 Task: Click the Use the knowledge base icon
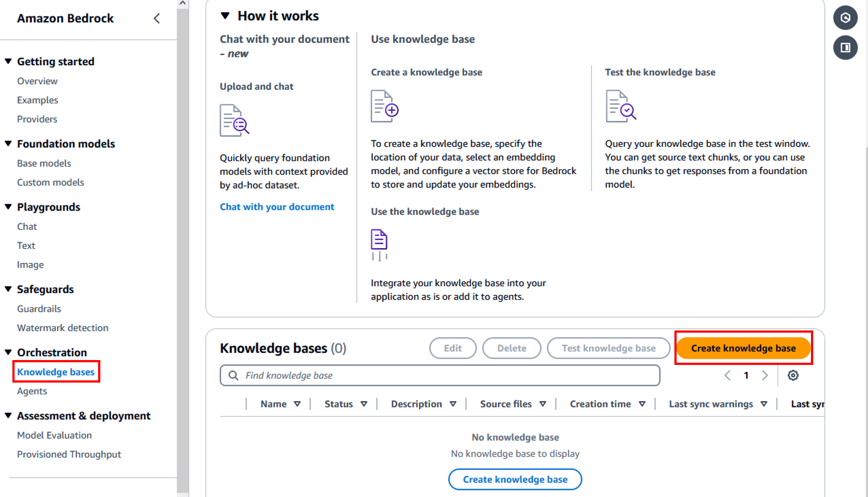[379, 245]
